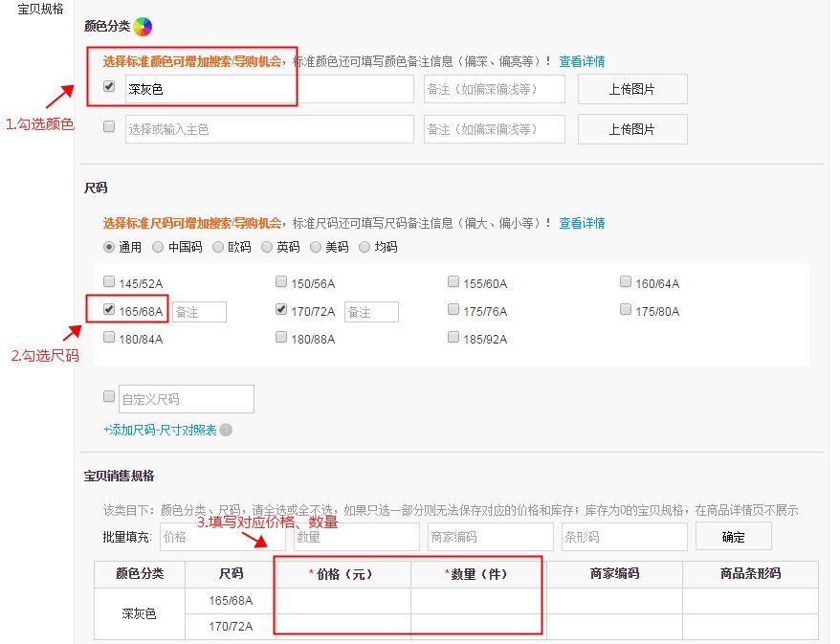
Task: Check the 185/92A size checkbox
Action: [453, 337]
